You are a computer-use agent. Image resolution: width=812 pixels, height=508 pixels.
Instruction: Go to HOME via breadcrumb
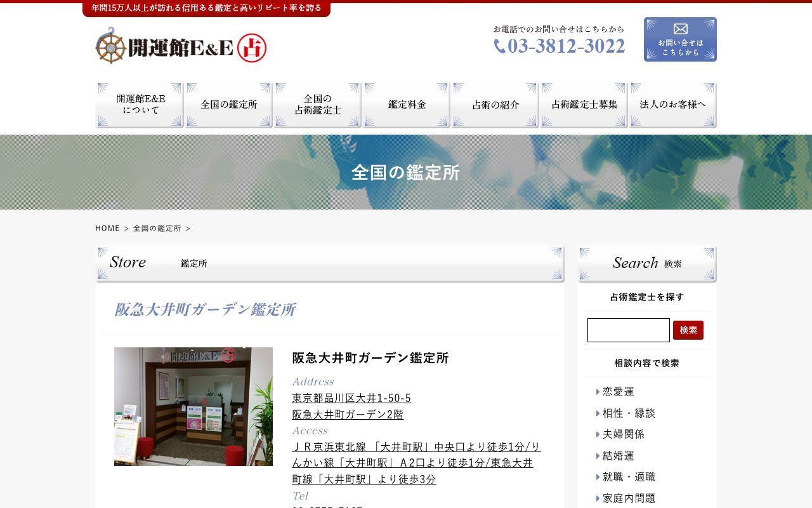(107, 228)
